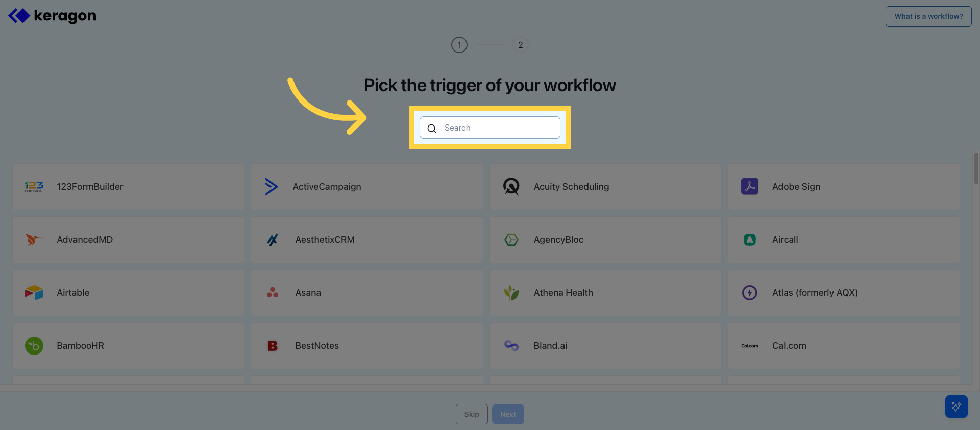
Task: Choose Airtable as the workflow trigger
Action: point(128,292)
